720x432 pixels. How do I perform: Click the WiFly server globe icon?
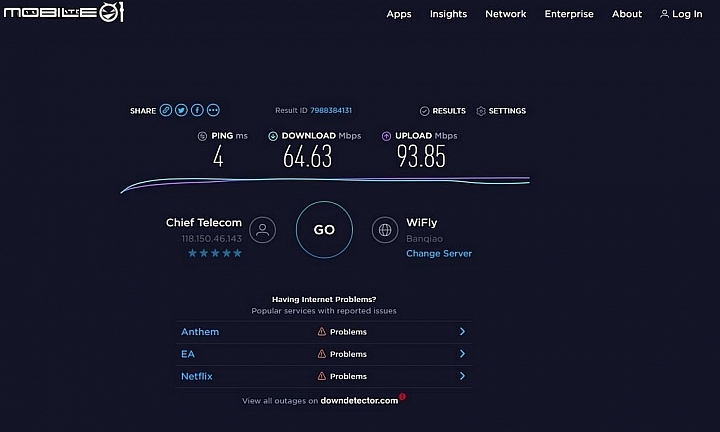385,230
